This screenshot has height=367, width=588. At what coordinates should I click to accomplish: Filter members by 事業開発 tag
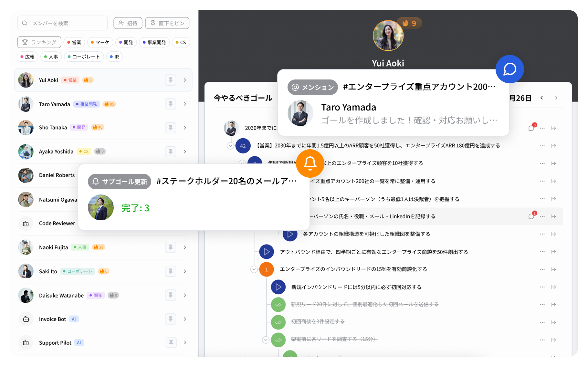[154, 42]
